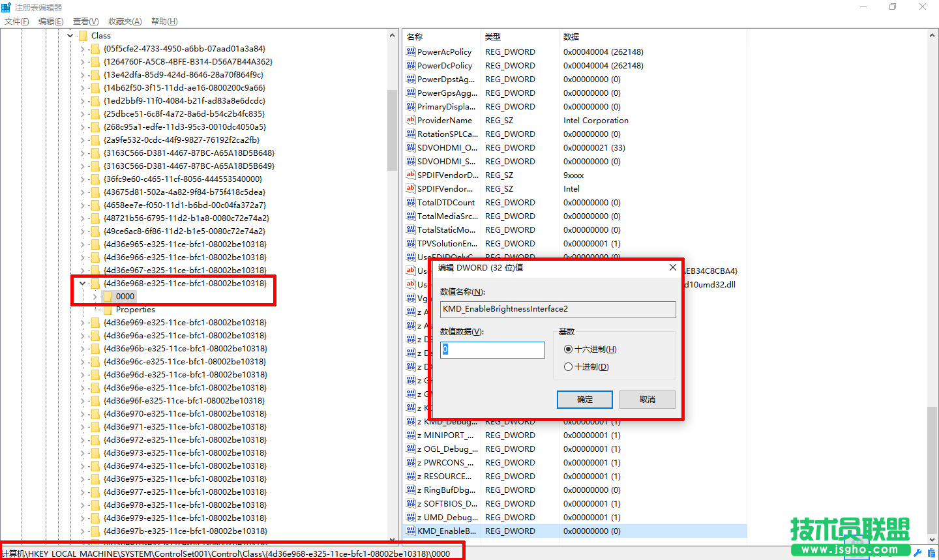Click the TotalDTDCount DWORD icon
The image size is (939, 560).
click(411, 202)
